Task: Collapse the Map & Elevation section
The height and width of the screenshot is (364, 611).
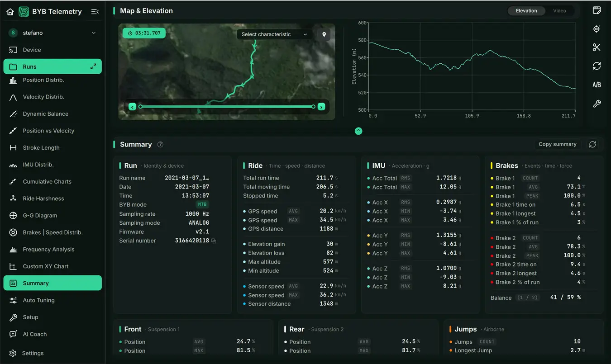Action: [358, 131]
